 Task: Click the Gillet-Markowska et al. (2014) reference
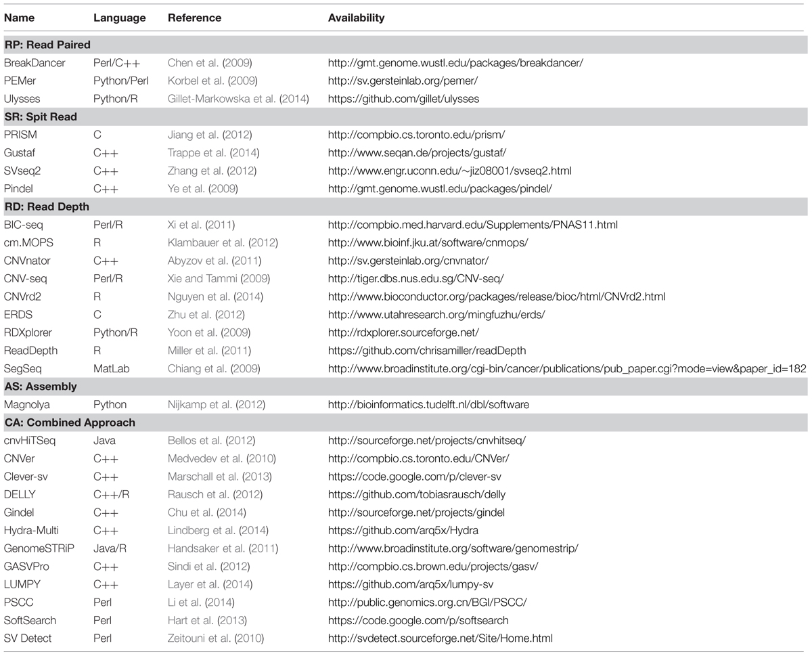(x=238, y=99)
